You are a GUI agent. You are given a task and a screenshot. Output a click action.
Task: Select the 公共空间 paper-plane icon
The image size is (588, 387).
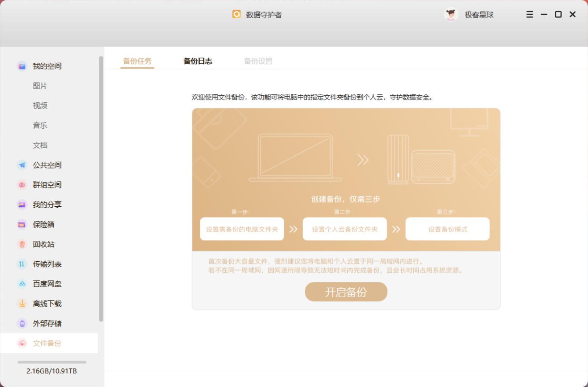(x=22, y=165)
